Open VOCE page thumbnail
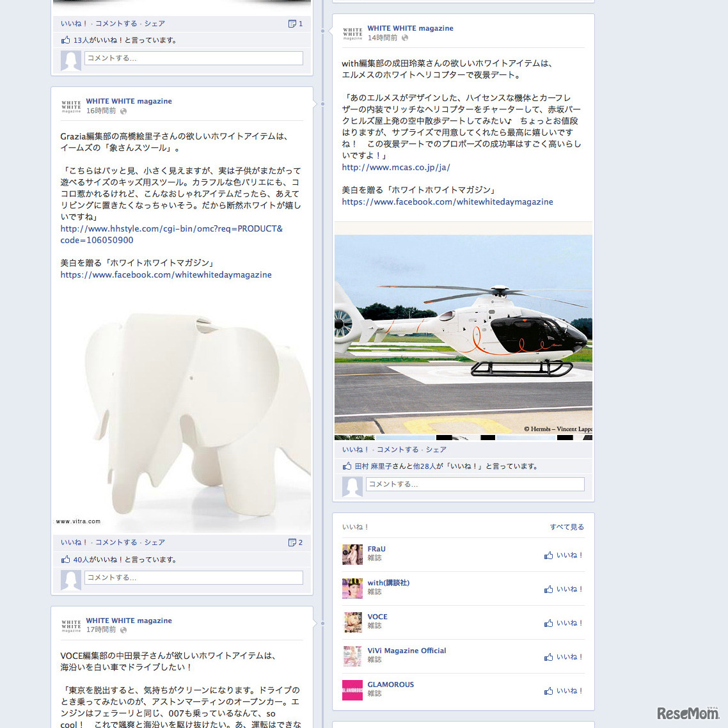The width and height of the screenshot is (728, 728). (352, 622)
